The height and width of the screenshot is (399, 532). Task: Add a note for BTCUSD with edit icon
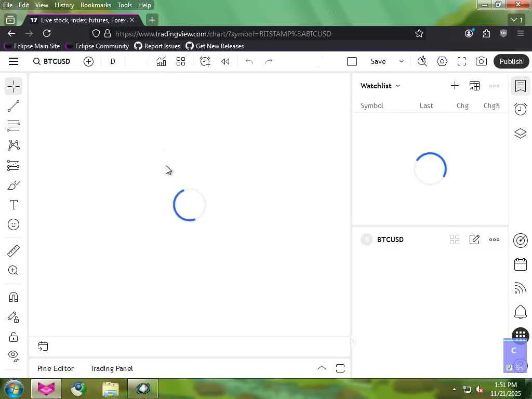[474, 240]
